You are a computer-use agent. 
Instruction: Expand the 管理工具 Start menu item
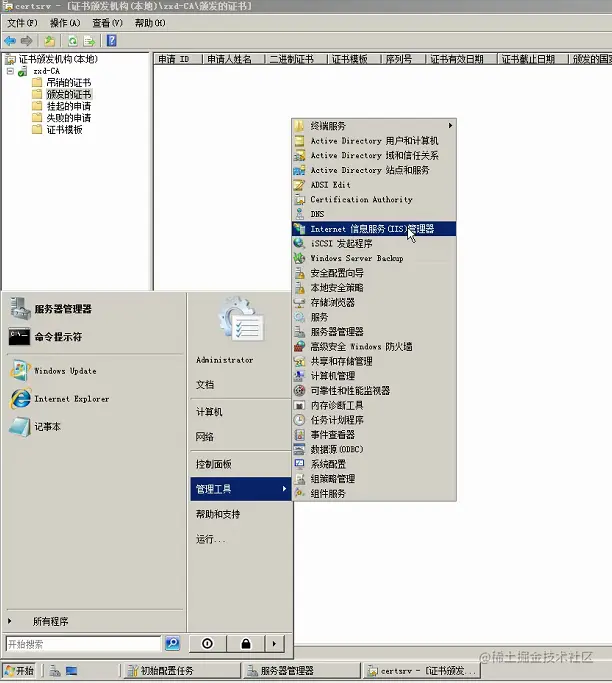240,489
